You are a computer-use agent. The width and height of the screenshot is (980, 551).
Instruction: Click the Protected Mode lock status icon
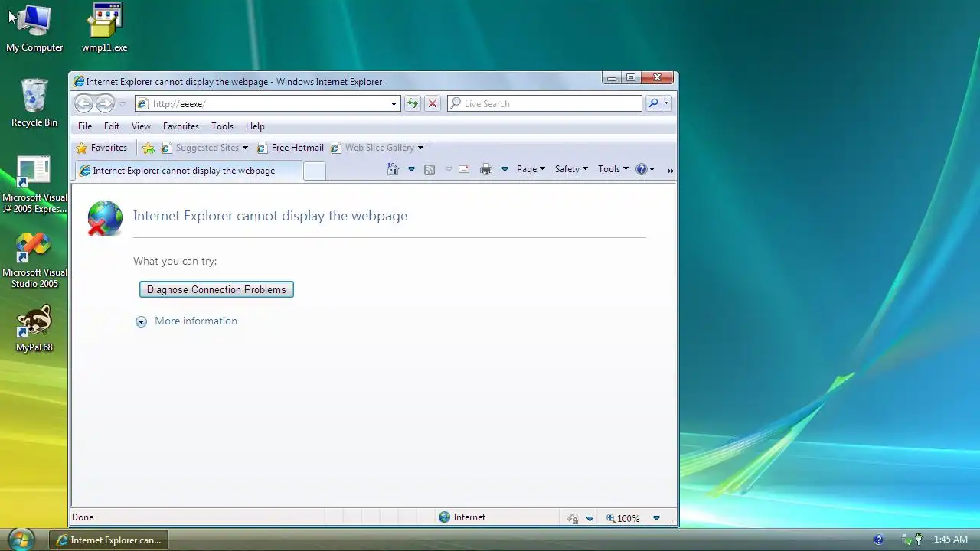[x=573, y=518]
